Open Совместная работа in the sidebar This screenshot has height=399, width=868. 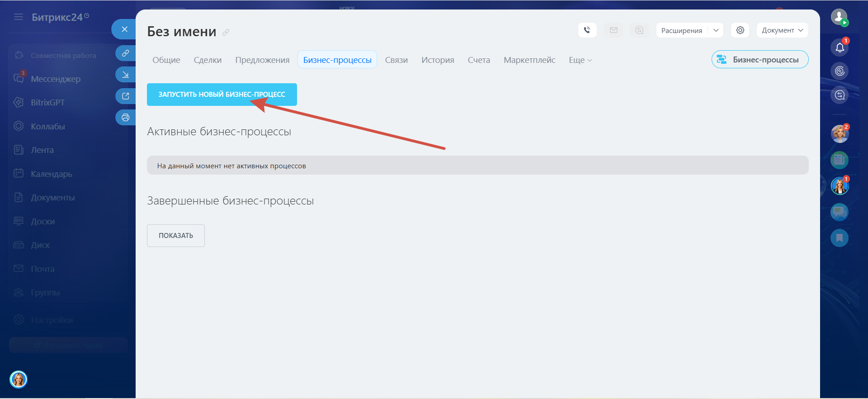pyautogui.click(x=63, y=55)
